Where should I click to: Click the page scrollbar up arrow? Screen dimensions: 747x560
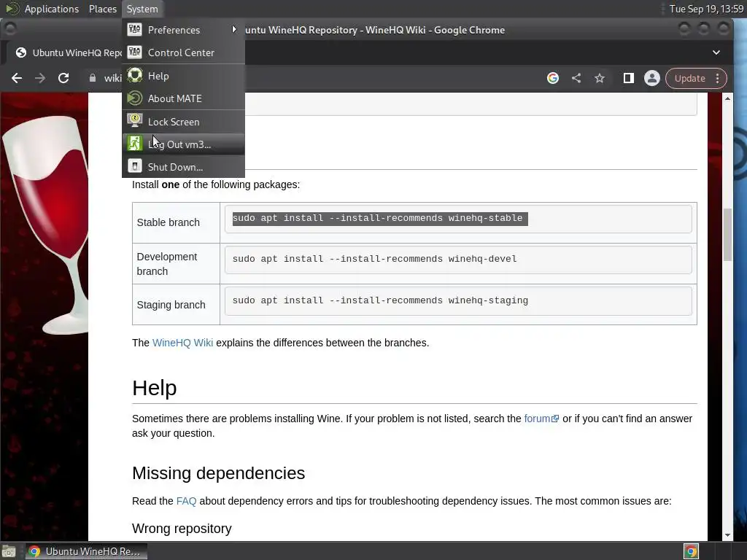[x=727, y=98]
